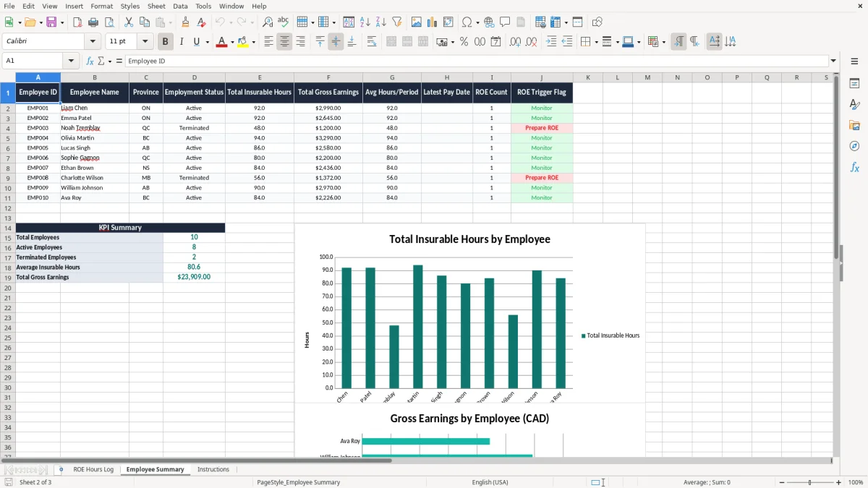Click the Insert Chart icon
The image size is (868, 488).
coord(433,22)
